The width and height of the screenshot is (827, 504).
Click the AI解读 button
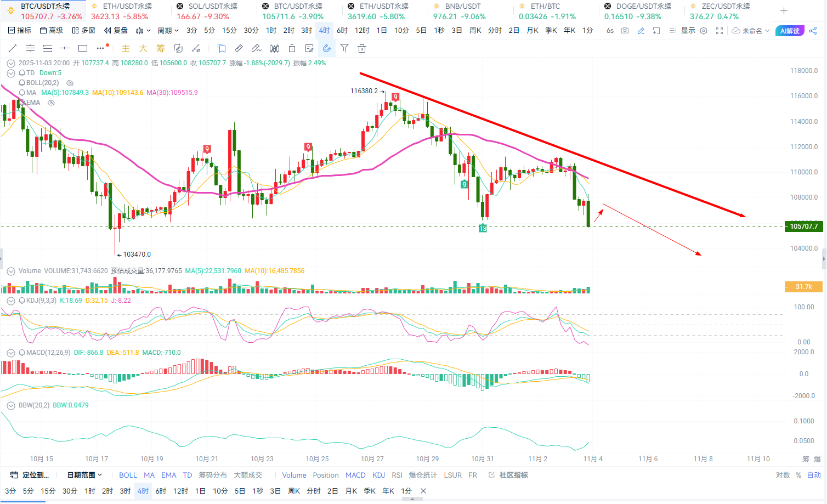point(790,31)
